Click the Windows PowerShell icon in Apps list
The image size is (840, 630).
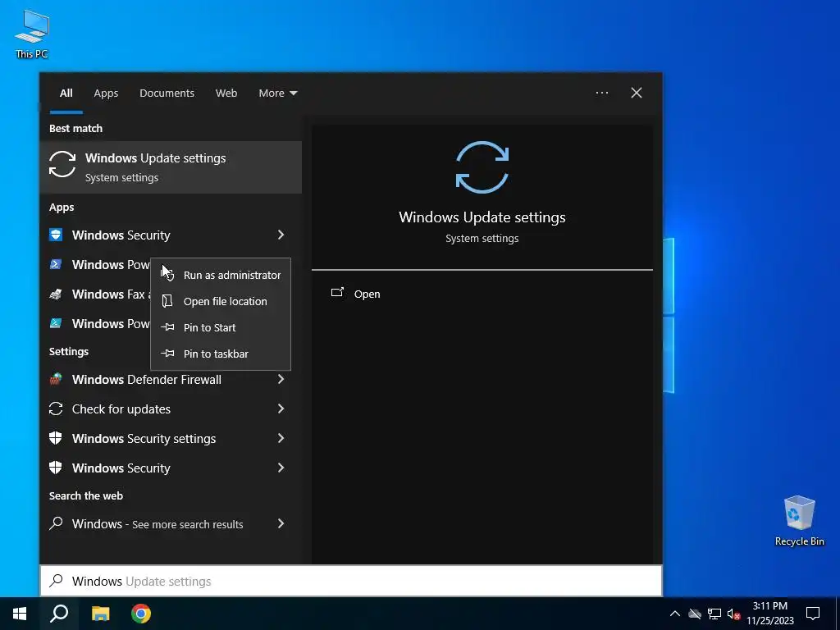pos(56,264)
